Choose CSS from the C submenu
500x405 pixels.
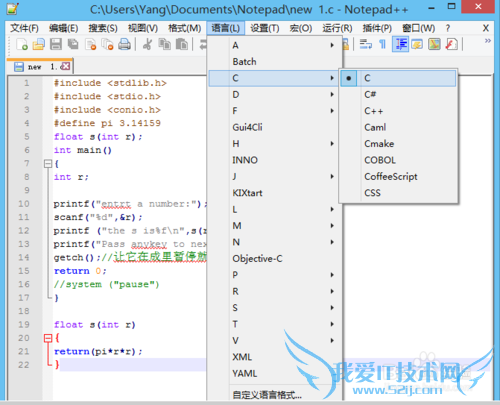(398, 193)
